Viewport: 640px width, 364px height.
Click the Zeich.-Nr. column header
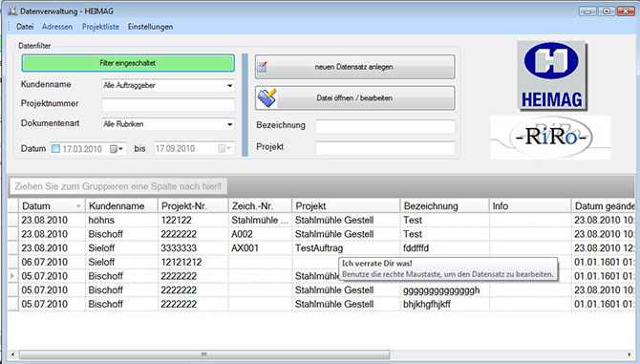[260, 206]
